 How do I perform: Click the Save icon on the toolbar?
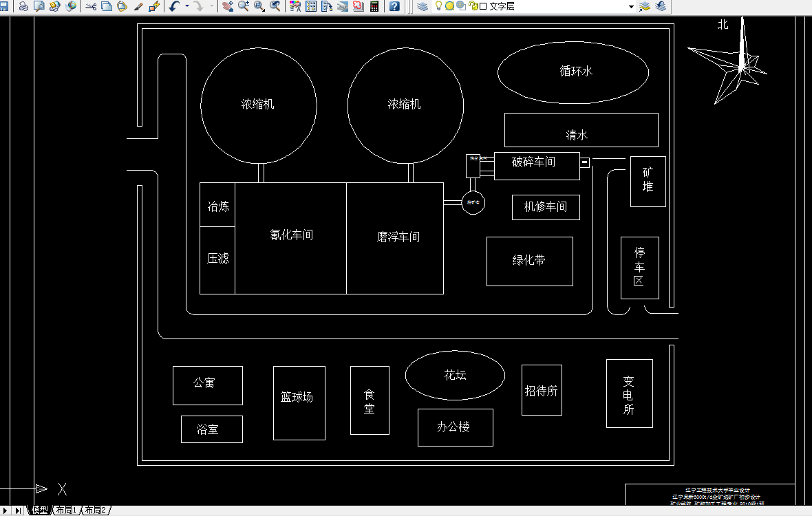pyautogui.click(x=6, y=7)
